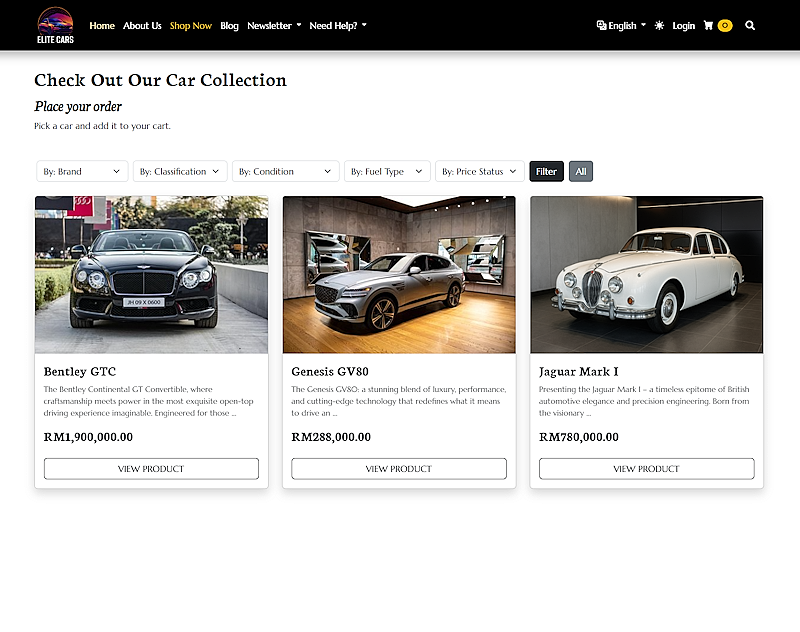Toggle the light/dark theme sun icon
This screenshot has width=800, height=632.
pyautogui.click(x=658, y=25)
